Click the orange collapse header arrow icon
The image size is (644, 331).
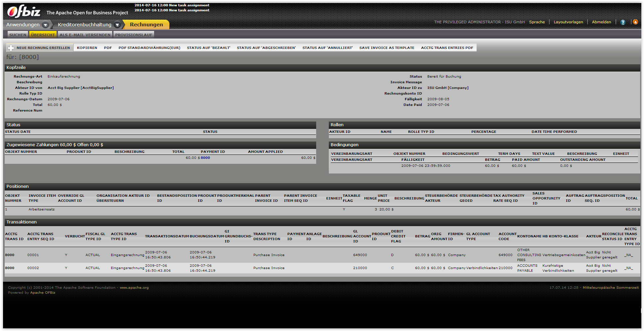click(x=635, y=22)
